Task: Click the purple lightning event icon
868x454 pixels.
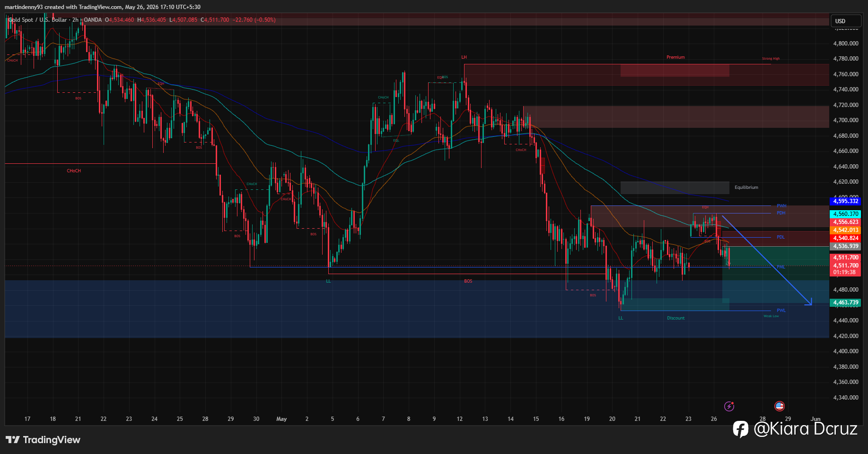Action: [x=729, y=406]
